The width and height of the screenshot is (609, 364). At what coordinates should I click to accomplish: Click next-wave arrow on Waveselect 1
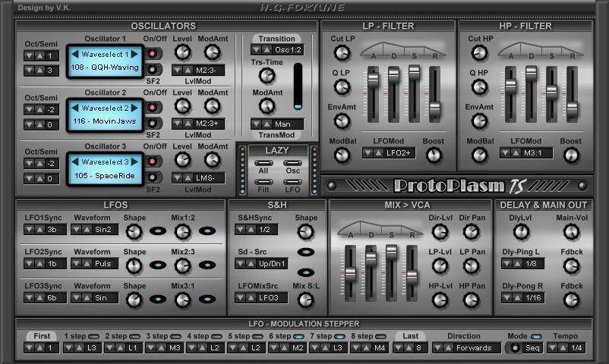coord(135,54)
